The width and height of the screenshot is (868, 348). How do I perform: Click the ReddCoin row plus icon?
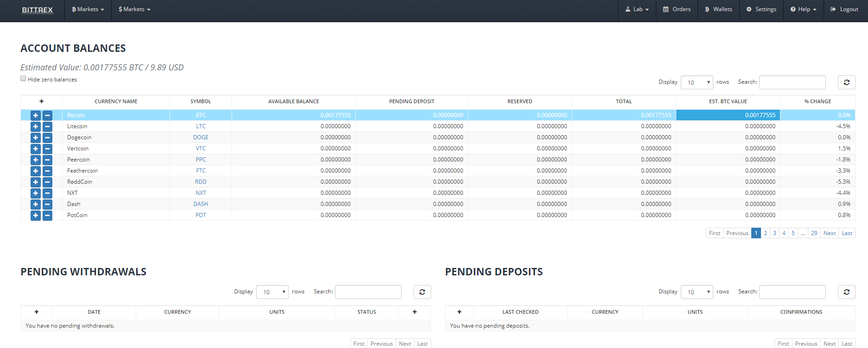click(x=36, y=182)
